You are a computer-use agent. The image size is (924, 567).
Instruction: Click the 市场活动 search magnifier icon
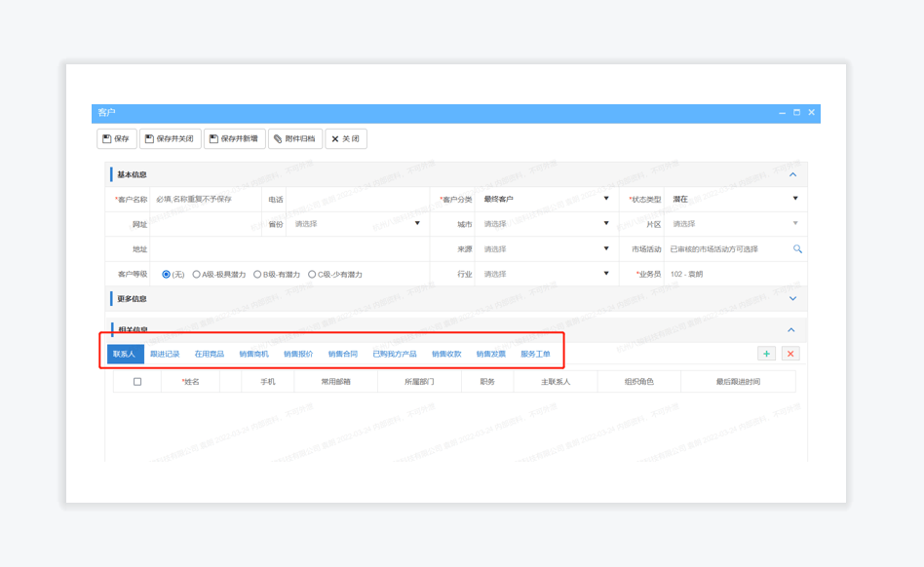click(x=797, y=249)
